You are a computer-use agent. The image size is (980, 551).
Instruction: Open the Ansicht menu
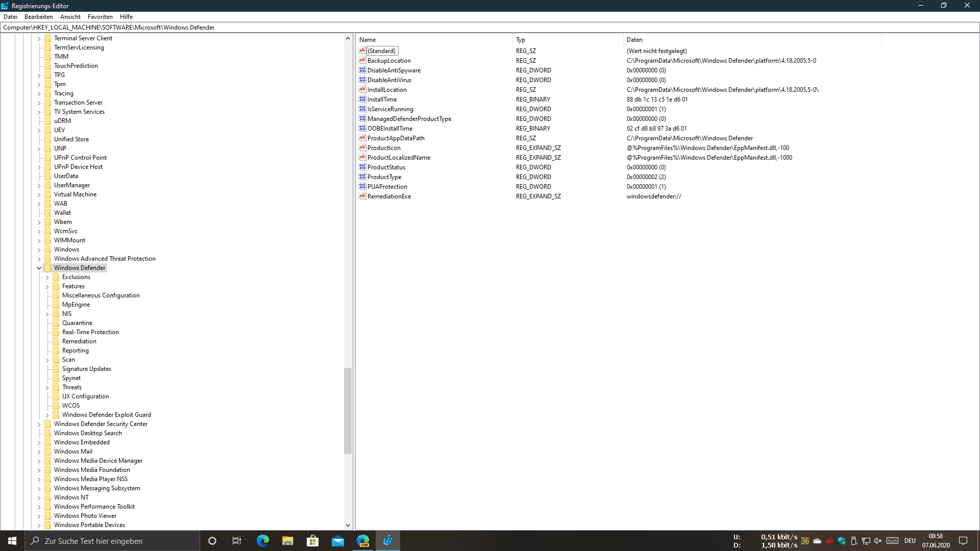coord(70,17)
